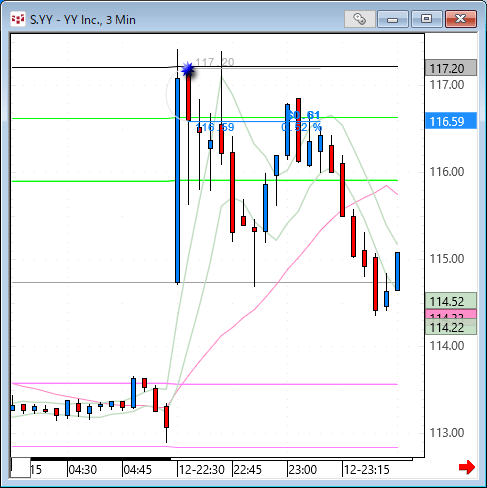Viewport: 487px width, 488px height.
Task: Click the 116.59 annotation text on chart
Action: point(215,127)
